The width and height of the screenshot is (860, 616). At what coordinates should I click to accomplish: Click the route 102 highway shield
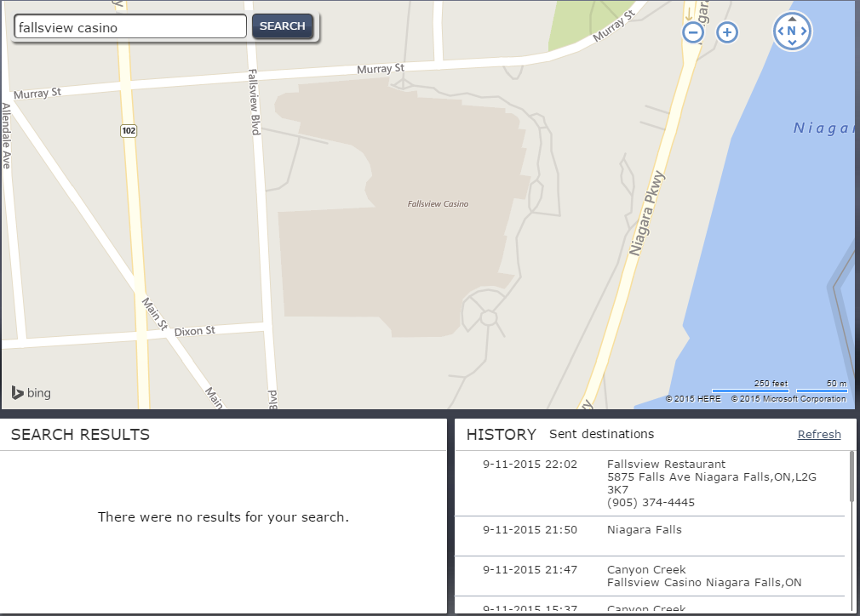(129, 130)
